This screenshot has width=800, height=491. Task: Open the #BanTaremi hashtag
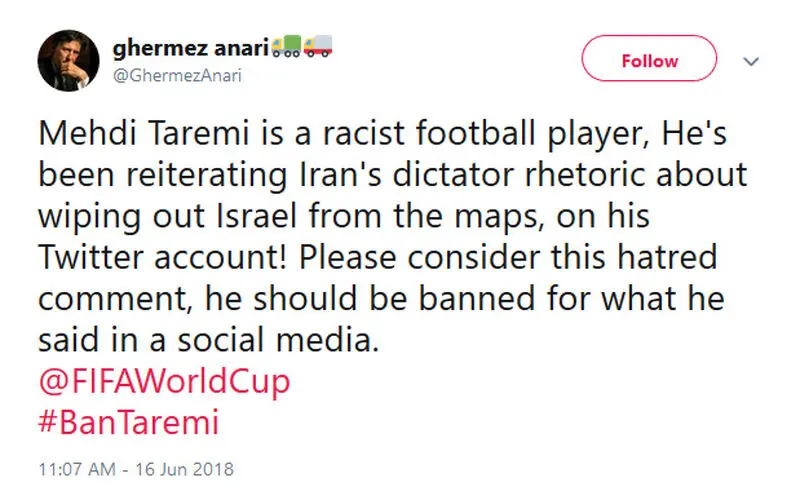[x=129, y=423]
